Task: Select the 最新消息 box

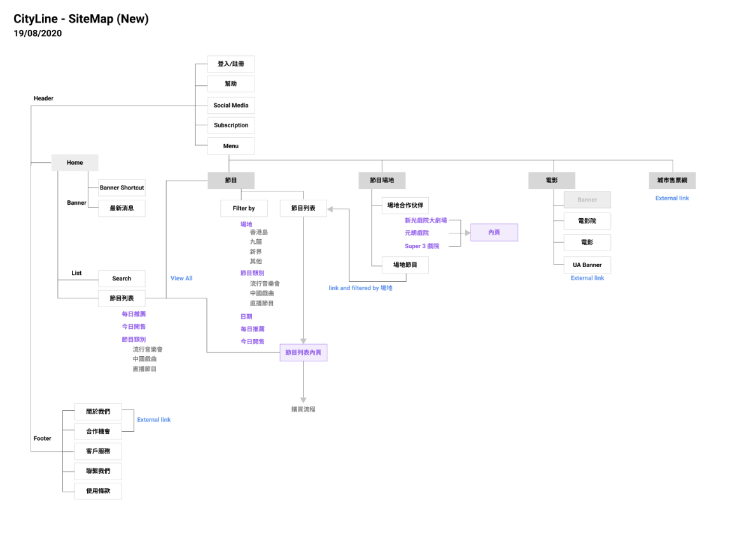Action: coord(122,208)
